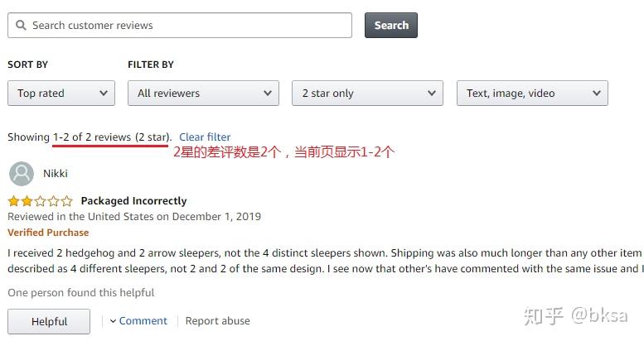Viewport: 644px width, 341px height.
Task: Click the Comment link
Action: (x=143, y=321)
